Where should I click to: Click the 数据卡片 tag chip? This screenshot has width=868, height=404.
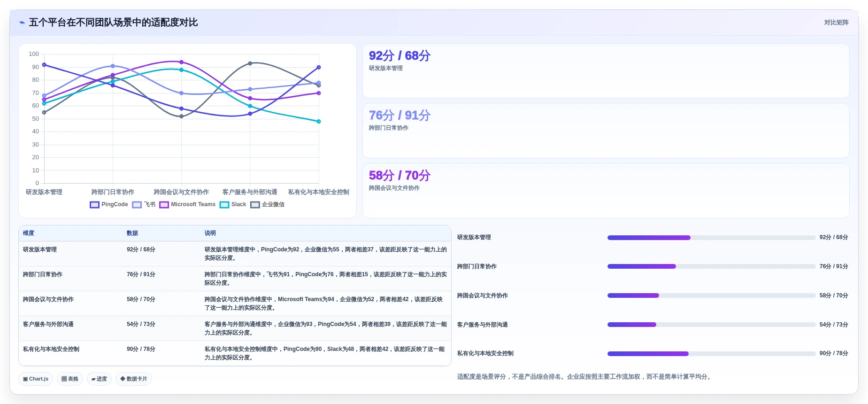(134, 379)
